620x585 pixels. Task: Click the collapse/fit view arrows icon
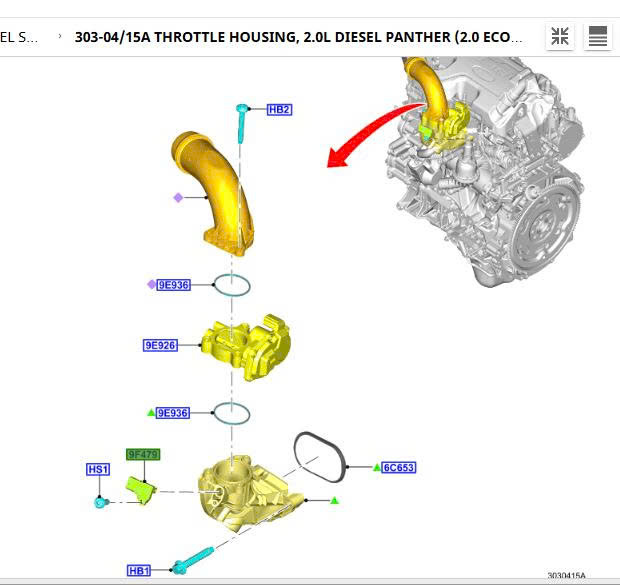[561, 38]
